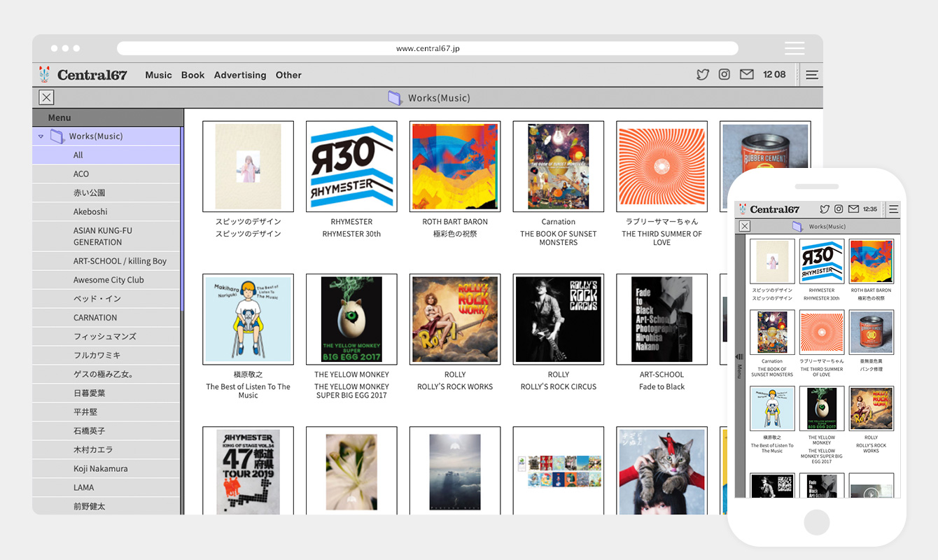The height and width of the screenshot is (560, 938).
Task: Open ROLLY'S ROCK CIRCUS thumbnail on desktop
Action: click(x=559, y=319)
